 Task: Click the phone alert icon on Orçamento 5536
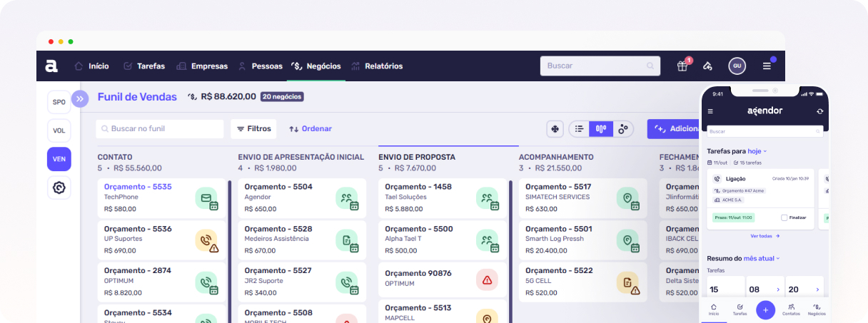click(x=207, y=240)
